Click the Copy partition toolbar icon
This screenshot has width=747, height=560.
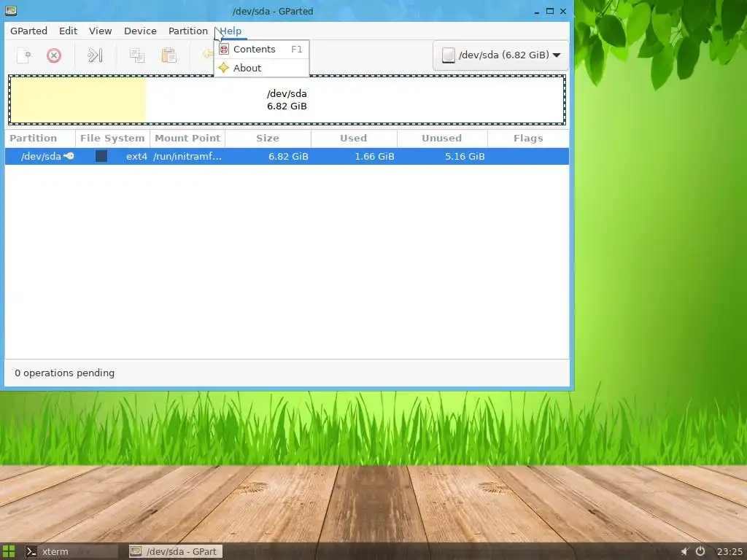(137, 55)
